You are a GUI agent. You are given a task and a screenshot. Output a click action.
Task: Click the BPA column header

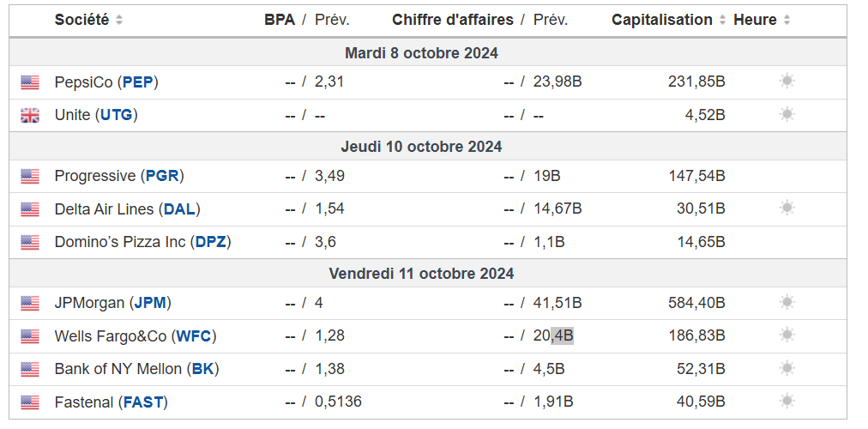[279, 20]
